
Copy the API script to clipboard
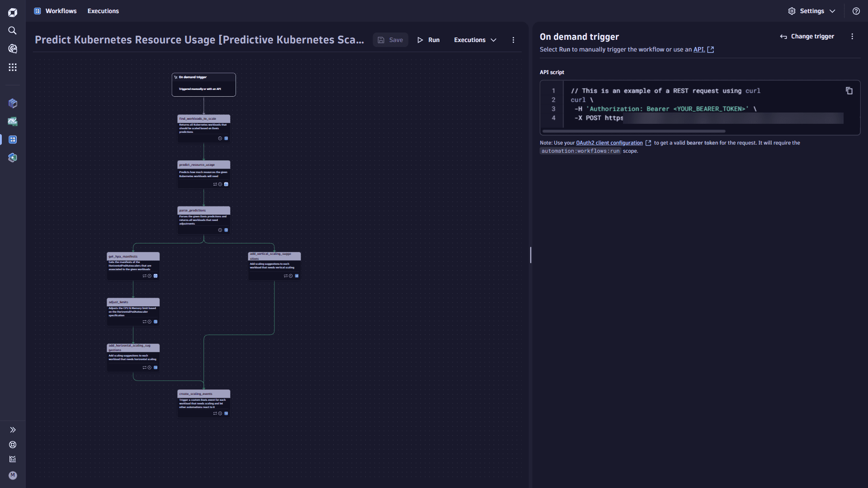coord(849,91)
